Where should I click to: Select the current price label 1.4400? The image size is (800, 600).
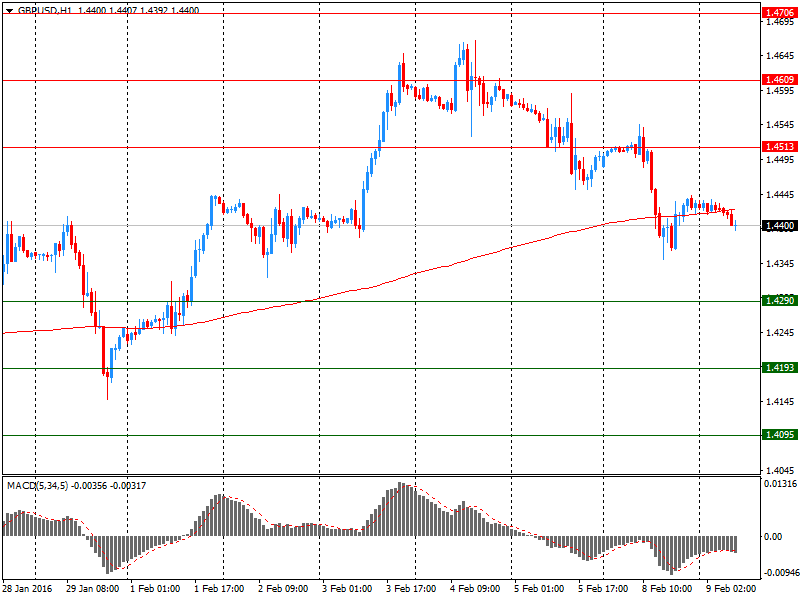click(x=780, y=226)
